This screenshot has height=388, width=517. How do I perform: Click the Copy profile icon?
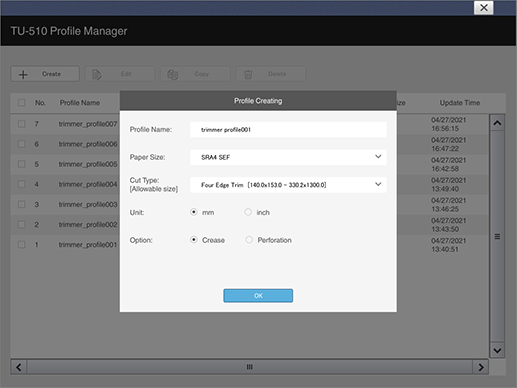pyautogui.click(x=172, y=74)
